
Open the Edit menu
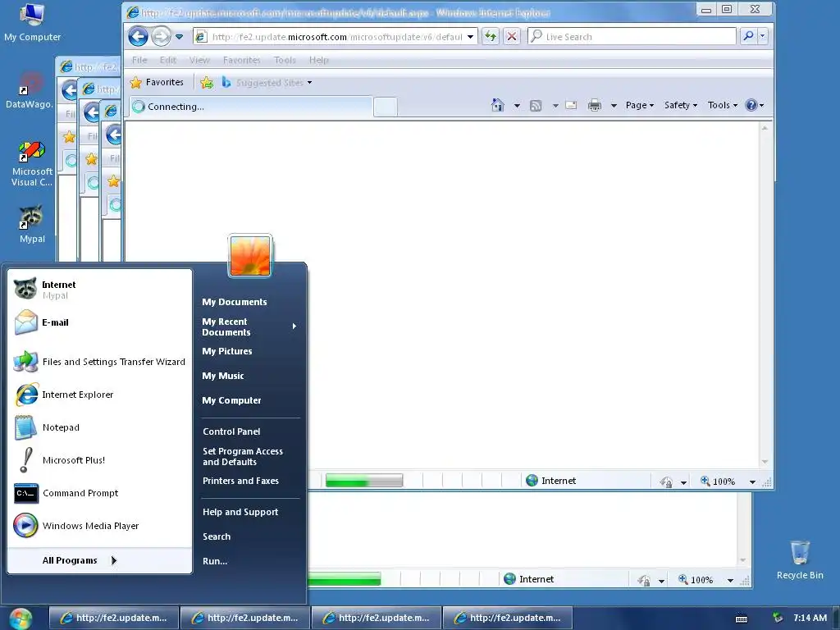click(x=167, y=60)
